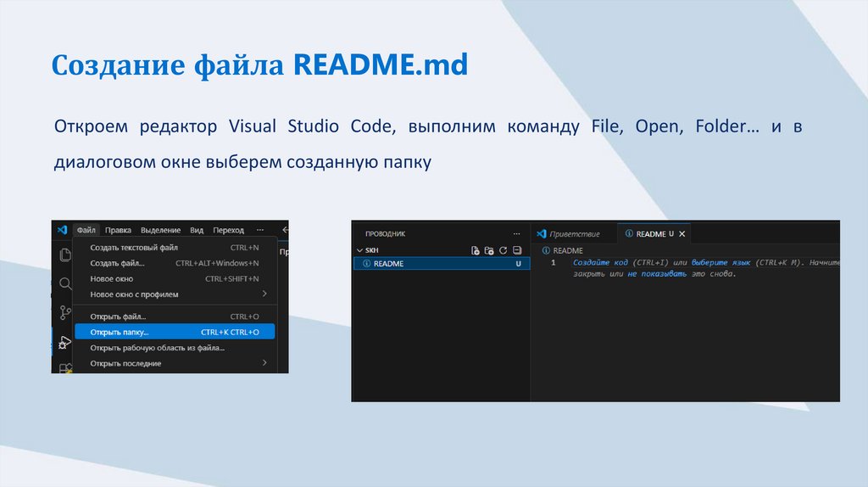
Task: Open the ПРОВОДНИК panel more actions ellipsis
Action: click(x=516, y=234)
